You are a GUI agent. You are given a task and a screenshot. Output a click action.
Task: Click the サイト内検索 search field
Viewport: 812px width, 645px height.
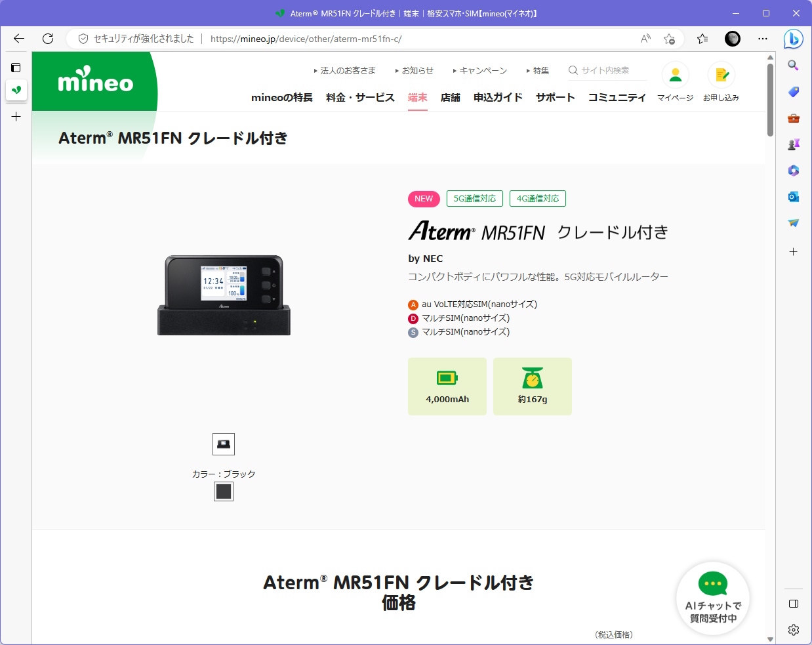(607, 71)
